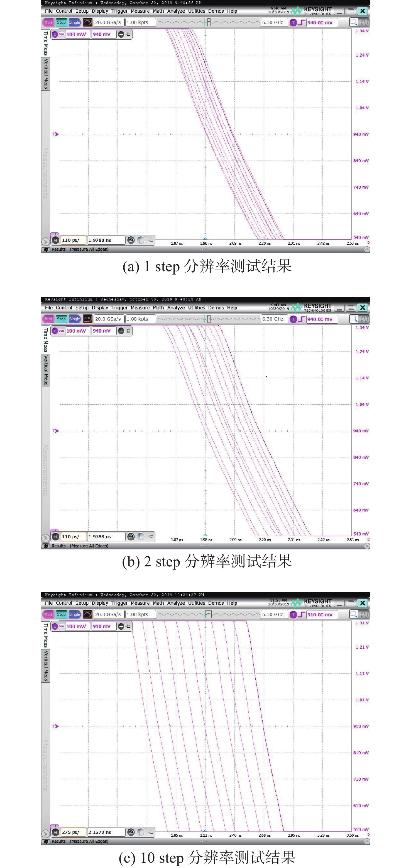
Task: Click the 6.30 GHz bandwidth field in panel (b)
Action: click(x=274, y=319)
